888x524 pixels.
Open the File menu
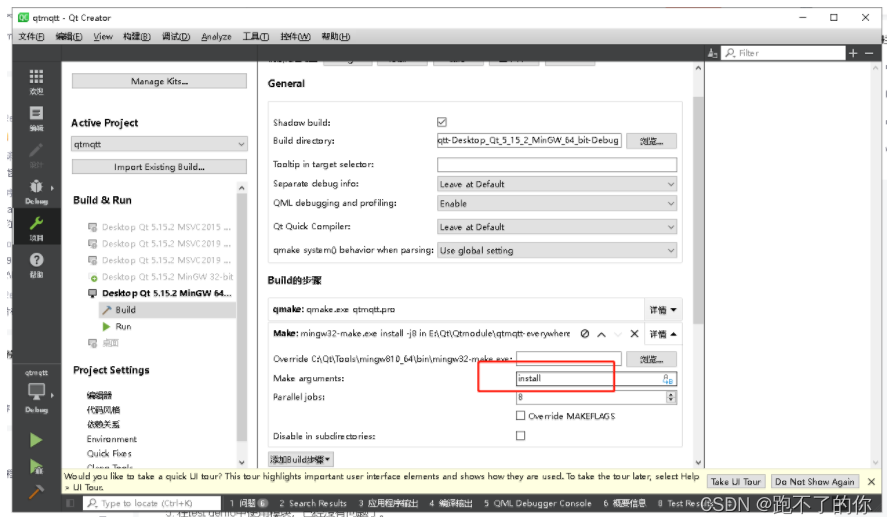pos(31,36)
